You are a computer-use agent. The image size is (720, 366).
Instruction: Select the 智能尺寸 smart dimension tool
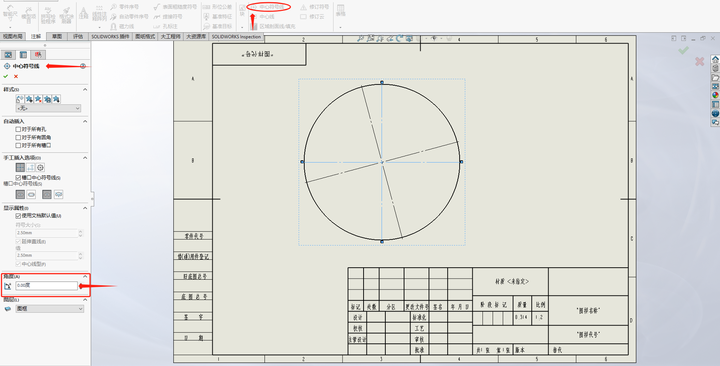[10, 12]
